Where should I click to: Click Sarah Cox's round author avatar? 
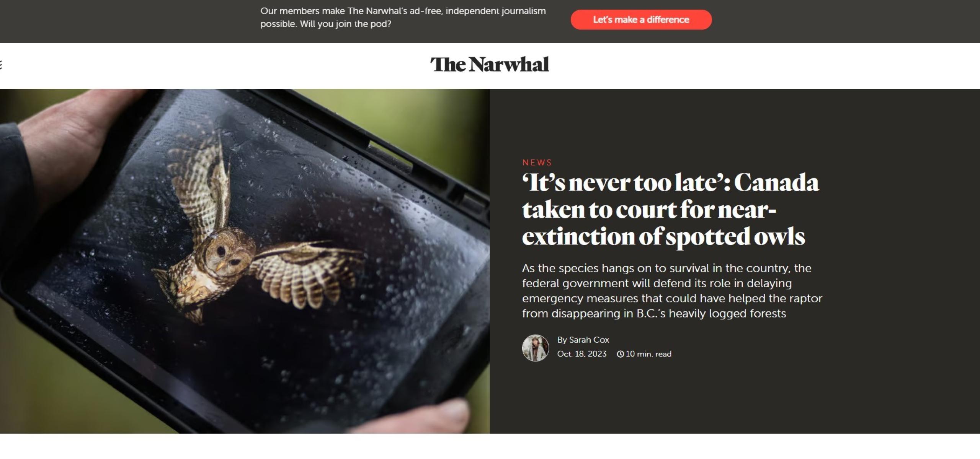[535, 348]
